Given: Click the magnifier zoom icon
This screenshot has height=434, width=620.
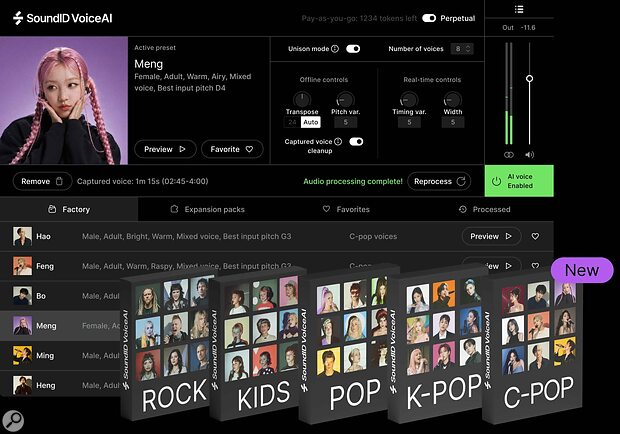Looking at the screenshot, I should [13, 421].
